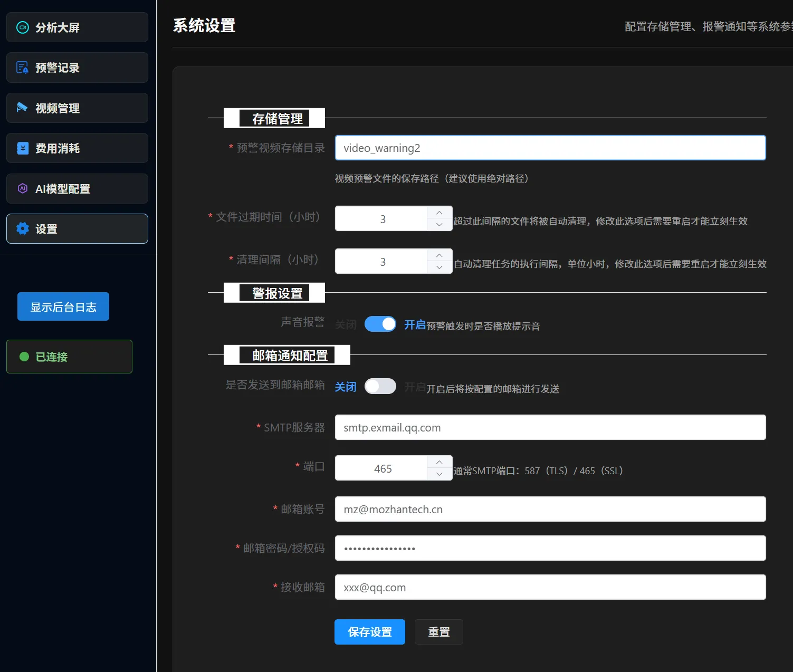Viewport: 793px width, 672px height.
Task: Click the 费用消耗 yen icon
Action: click(x=23, y=148)
